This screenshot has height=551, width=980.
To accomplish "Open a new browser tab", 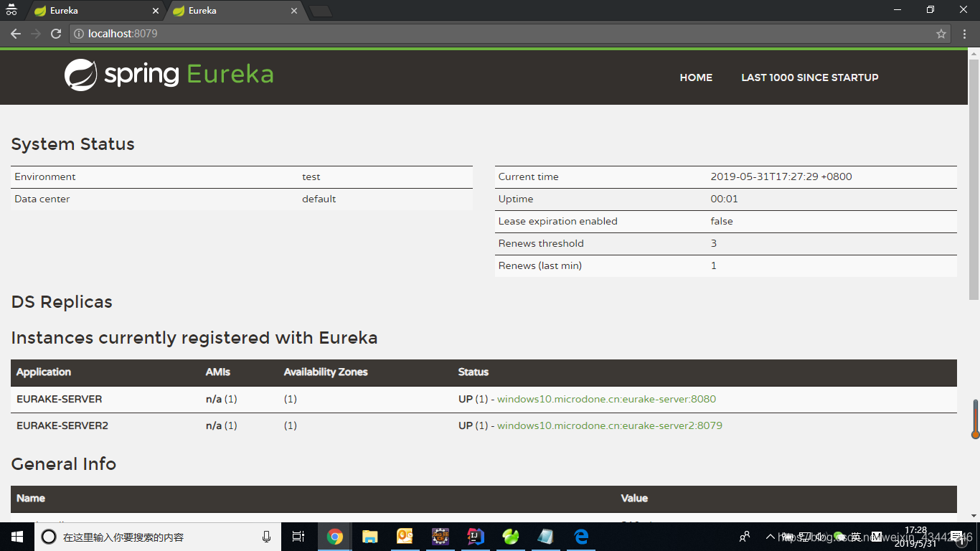I will point(320,11).
